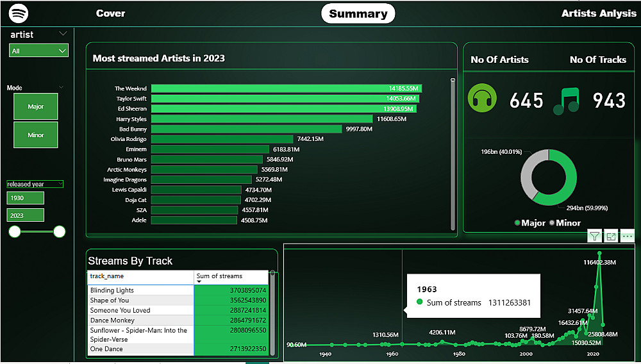Viewport: 641px width, 364px height.
Task: Select The Weeknd bar
Action: pos(287,88)
